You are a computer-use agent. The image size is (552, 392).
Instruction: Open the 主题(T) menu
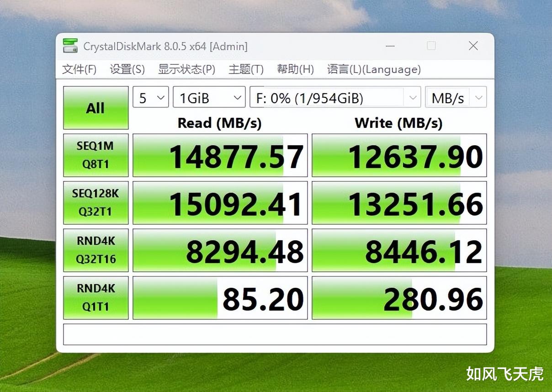coord(246,69)
